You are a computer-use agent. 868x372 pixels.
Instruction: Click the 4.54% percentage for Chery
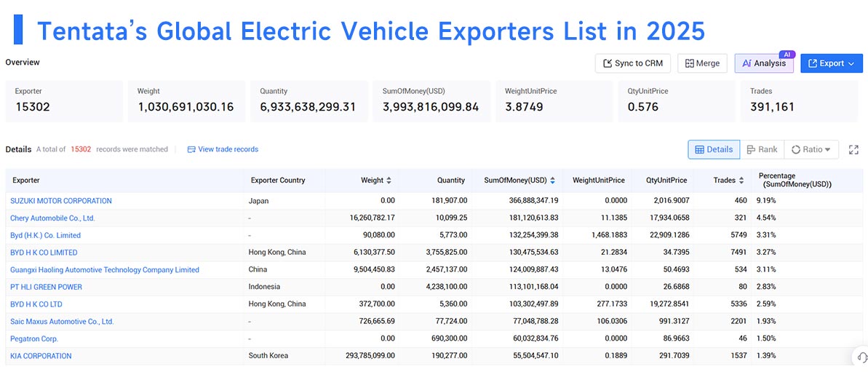point(766,218)
